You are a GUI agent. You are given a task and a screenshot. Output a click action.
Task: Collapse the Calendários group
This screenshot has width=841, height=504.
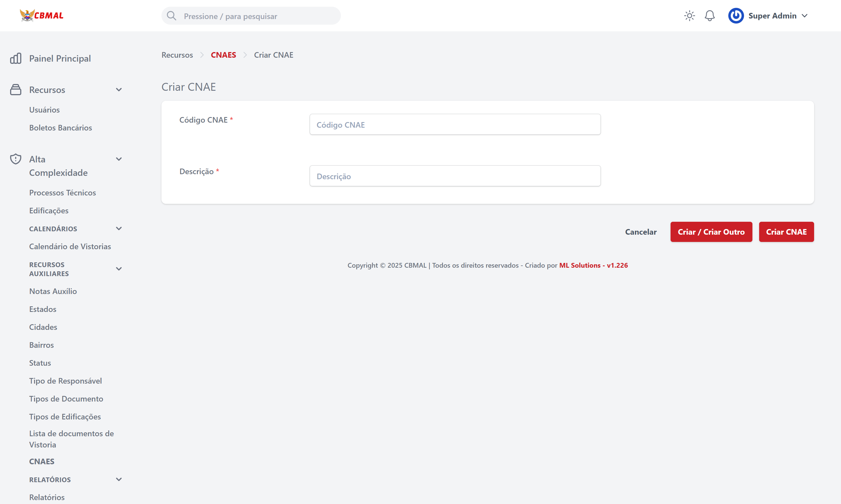(119, 228)
